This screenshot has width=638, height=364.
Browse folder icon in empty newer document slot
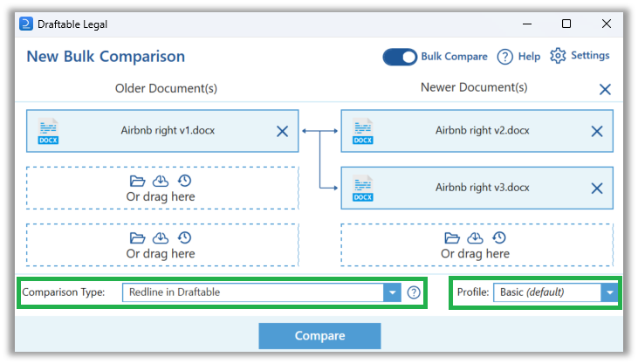click(x=451, y=237)
